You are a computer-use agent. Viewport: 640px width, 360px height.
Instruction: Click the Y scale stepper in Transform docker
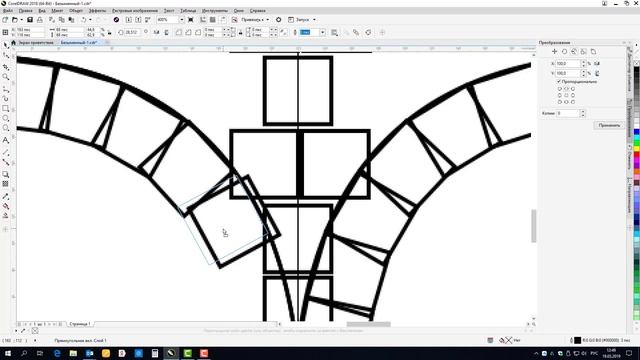pos(583,73)
